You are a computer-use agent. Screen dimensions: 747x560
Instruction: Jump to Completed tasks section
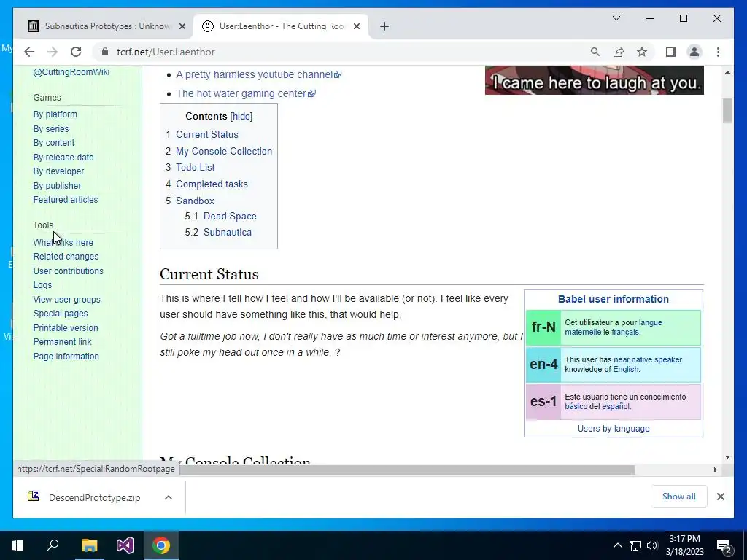[x=212, y=184]
